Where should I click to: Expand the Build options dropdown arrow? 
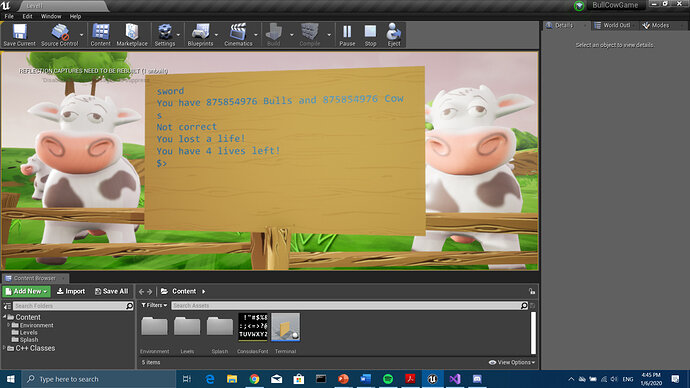coord(291,35)
